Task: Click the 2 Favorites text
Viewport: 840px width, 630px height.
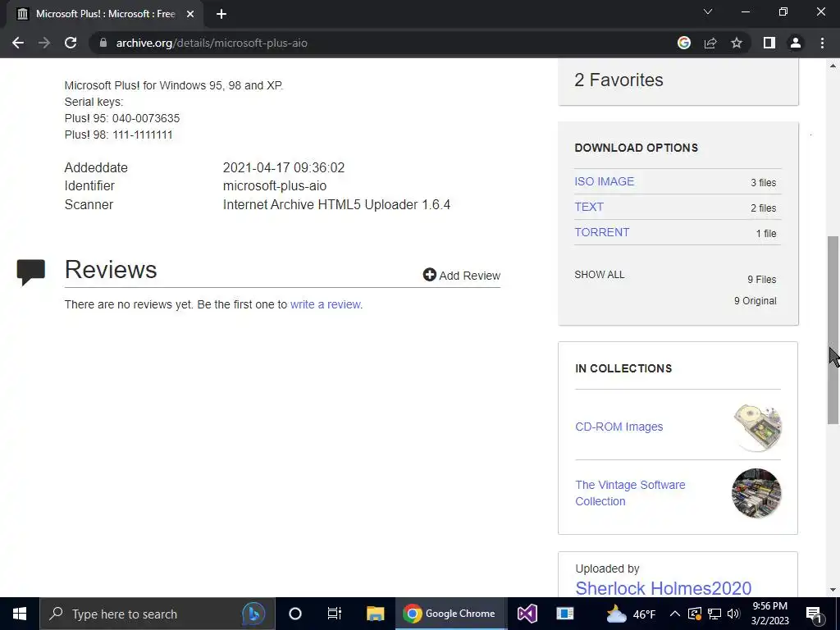Action: pos(619,80)
